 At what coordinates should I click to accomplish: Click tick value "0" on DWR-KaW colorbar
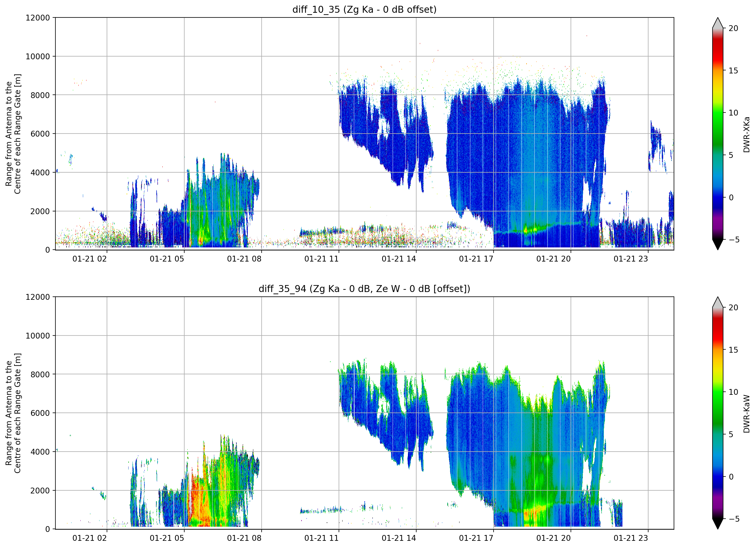tap(731, 477)
